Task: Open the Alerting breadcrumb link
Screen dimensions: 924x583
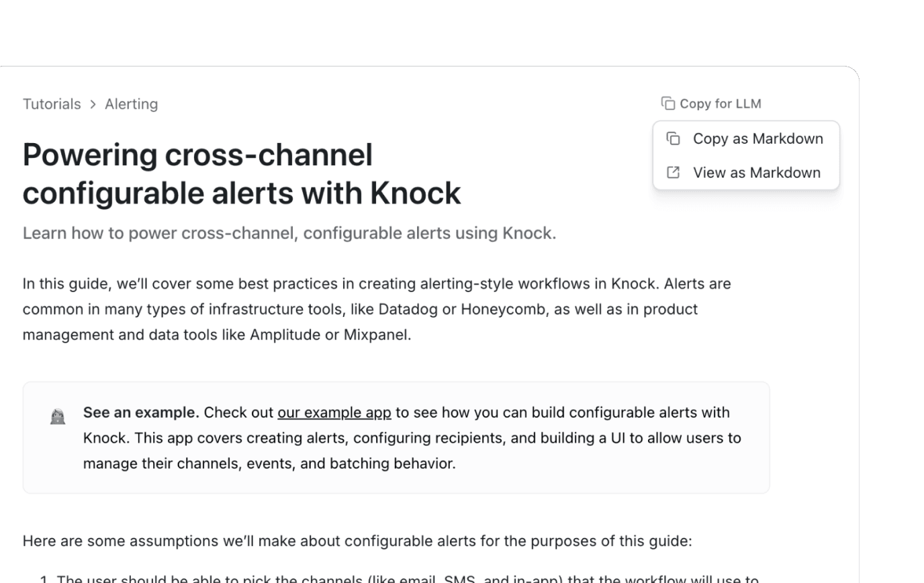Action: [130, 104]
